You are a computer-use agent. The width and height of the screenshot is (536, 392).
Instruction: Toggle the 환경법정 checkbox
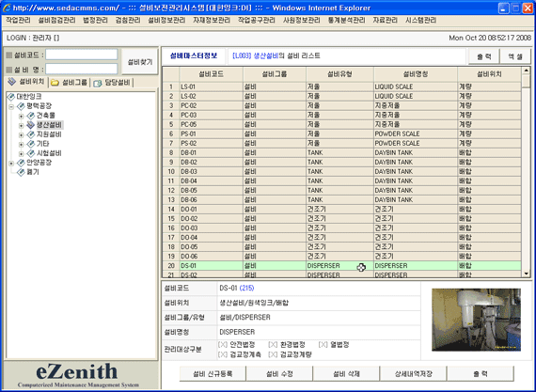click(x=273, y=344)
